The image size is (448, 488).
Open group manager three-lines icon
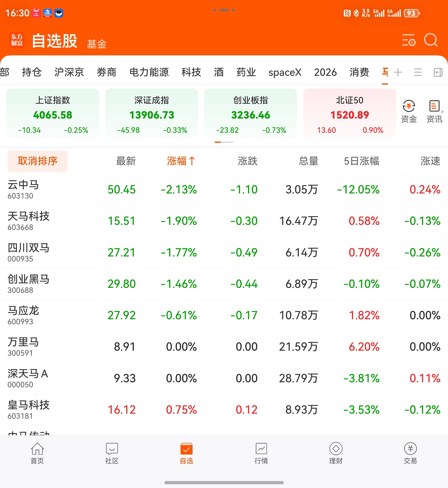point(418,72)
